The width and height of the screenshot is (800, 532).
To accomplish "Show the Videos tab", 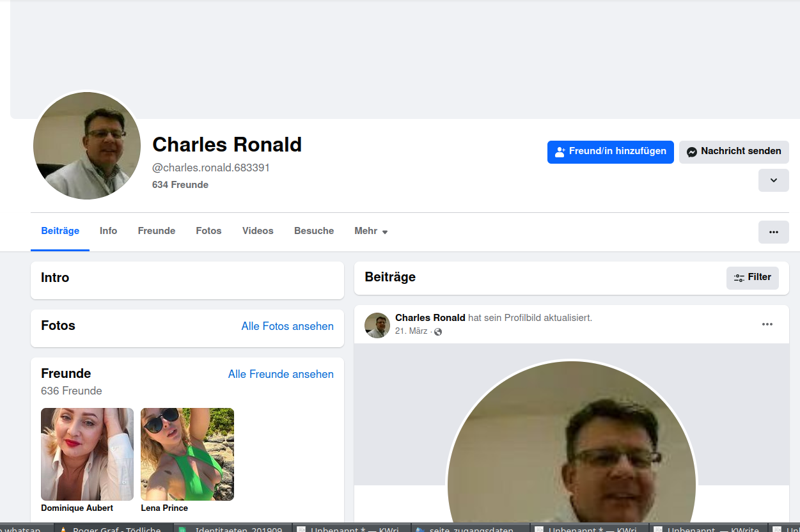I will (258, 231).
